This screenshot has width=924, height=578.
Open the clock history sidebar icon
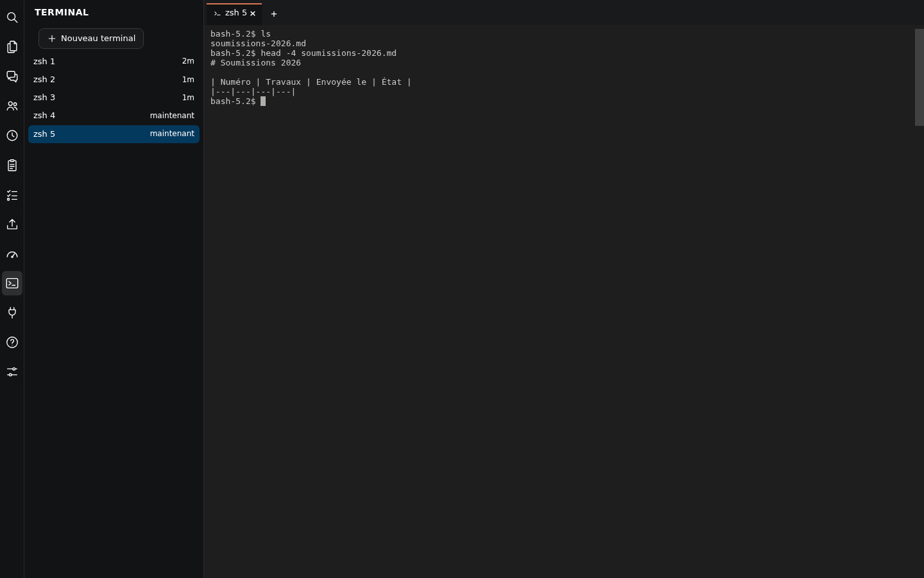click(12, 136)
